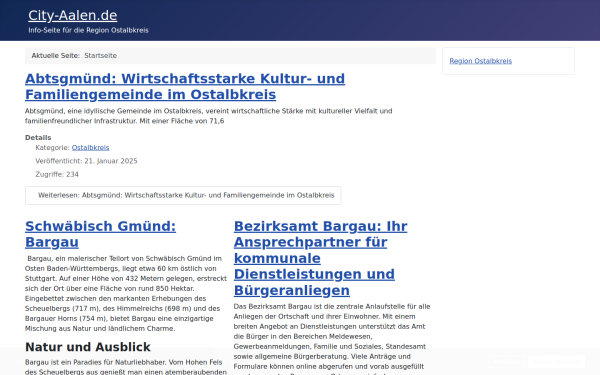Click the Details label
Image resolution: width=600 pixels, height=375 pixels.
tap(38, 138)
